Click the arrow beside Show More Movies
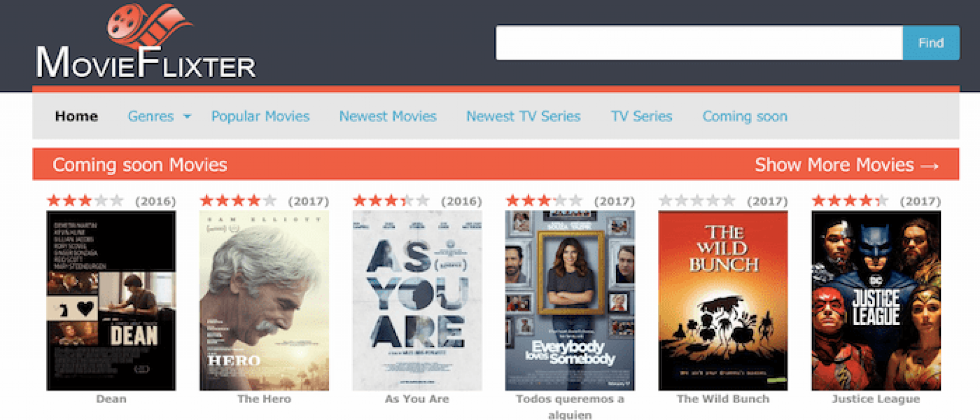The image size is (980, 420). 929,166
